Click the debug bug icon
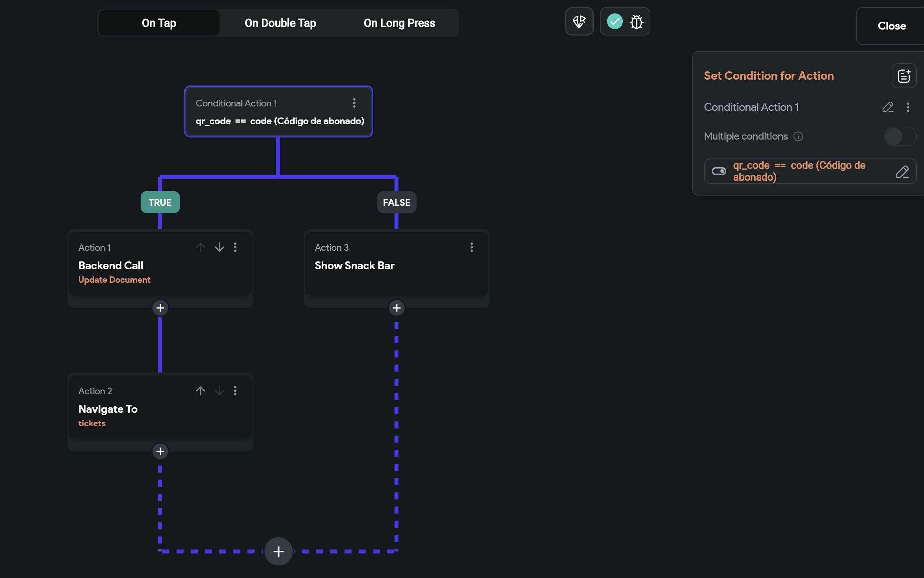 pyautogui.click(x=636, y=22)
